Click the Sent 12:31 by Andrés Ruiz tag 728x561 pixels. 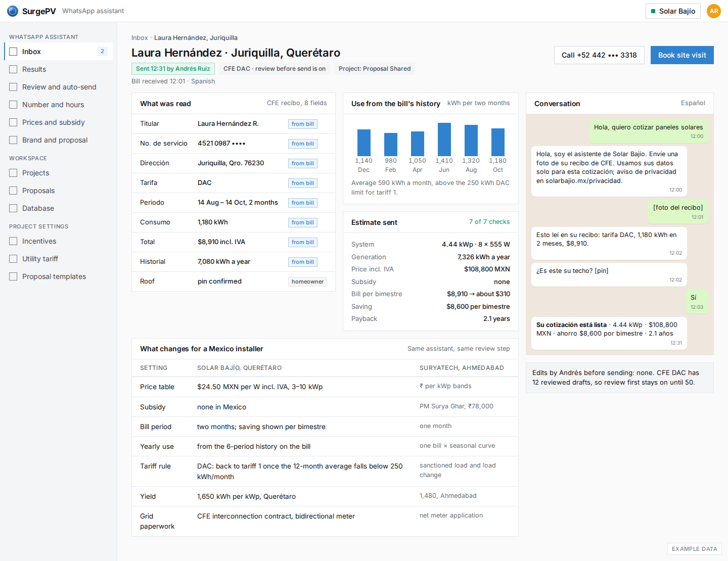click(173, 69)
